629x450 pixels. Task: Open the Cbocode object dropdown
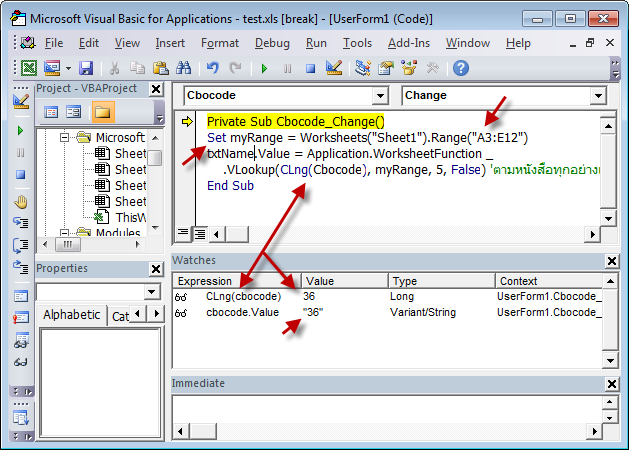379,96
